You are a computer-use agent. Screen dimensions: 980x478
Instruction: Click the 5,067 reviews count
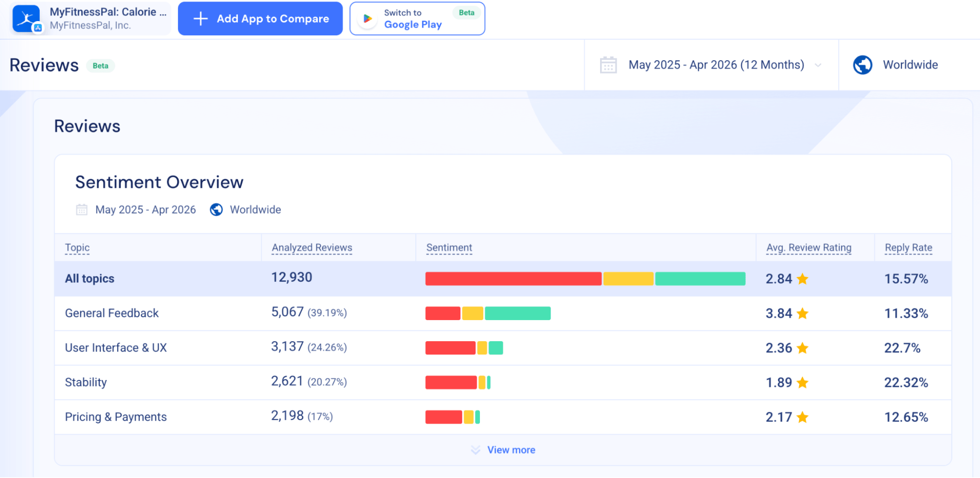coord(288,312)
